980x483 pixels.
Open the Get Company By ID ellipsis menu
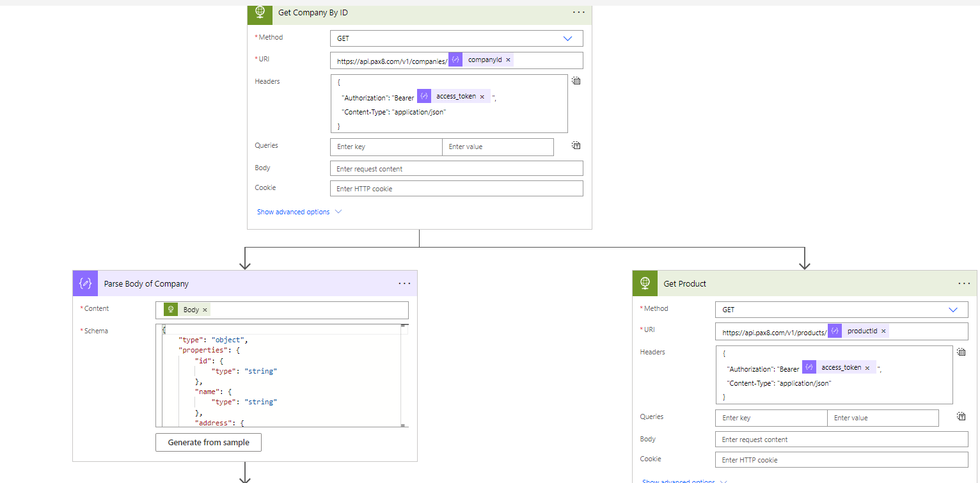(x=578, y=12)
